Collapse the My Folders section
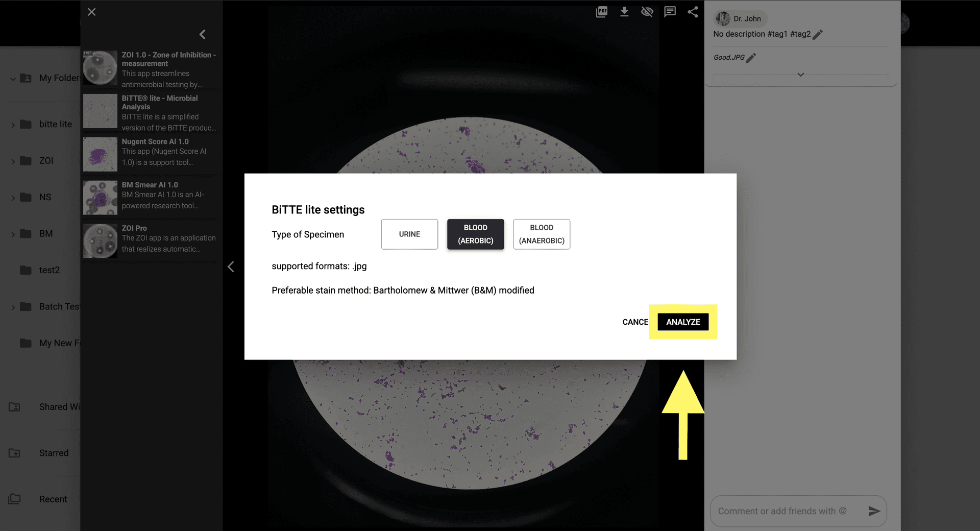This screenshot has height=531, width=980. (x=12, y=78)
